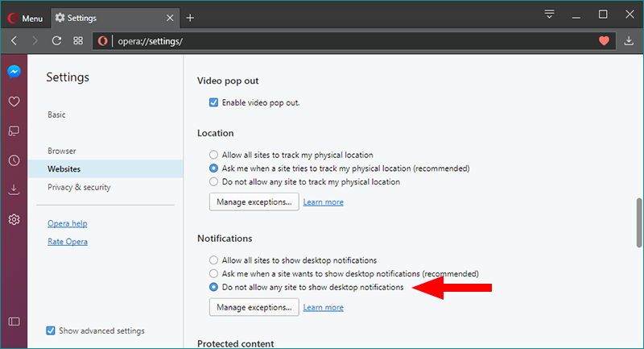Open Learn more link under Location
The width and height of the screenshot is (644, 349).
pyautogui.click(x=324, y=202)
